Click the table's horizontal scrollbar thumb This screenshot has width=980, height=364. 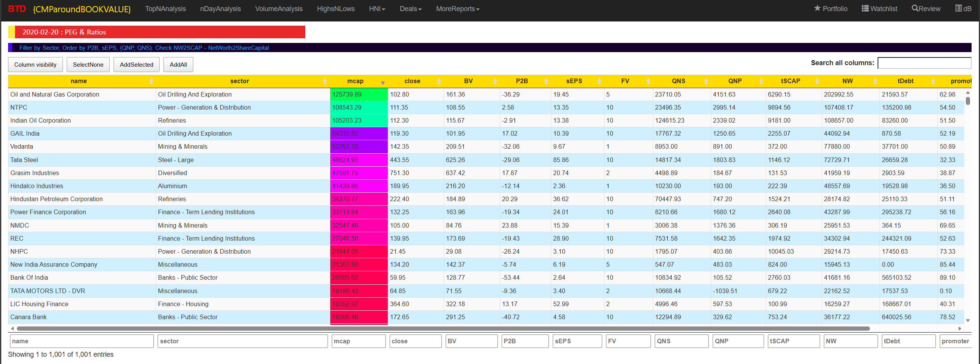point(443,328)
